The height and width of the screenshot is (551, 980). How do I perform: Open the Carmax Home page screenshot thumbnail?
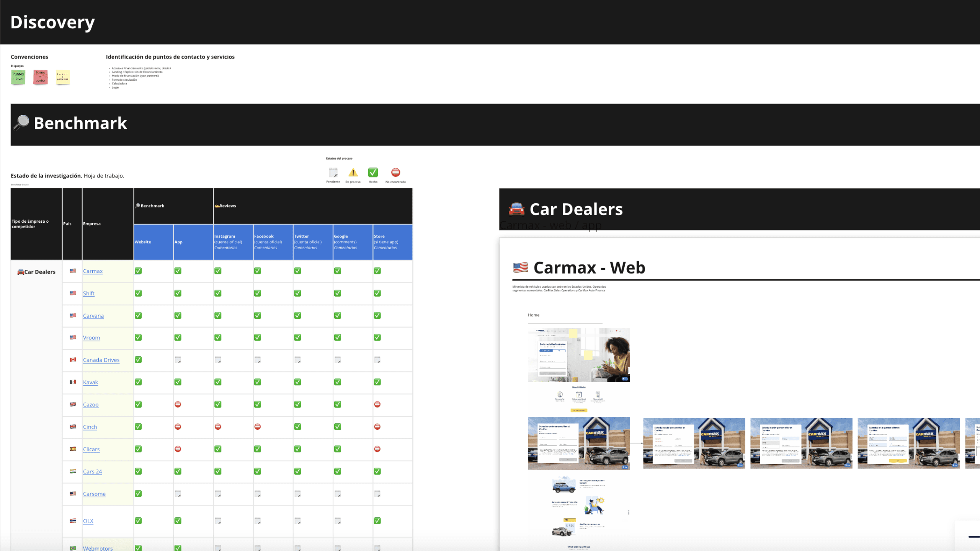coord(579,355)
